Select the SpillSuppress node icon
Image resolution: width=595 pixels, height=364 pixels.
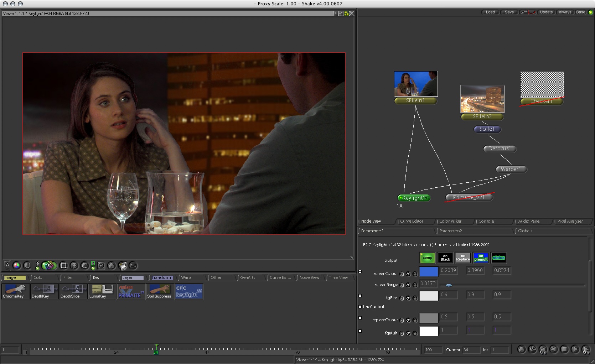click(159, 291)
